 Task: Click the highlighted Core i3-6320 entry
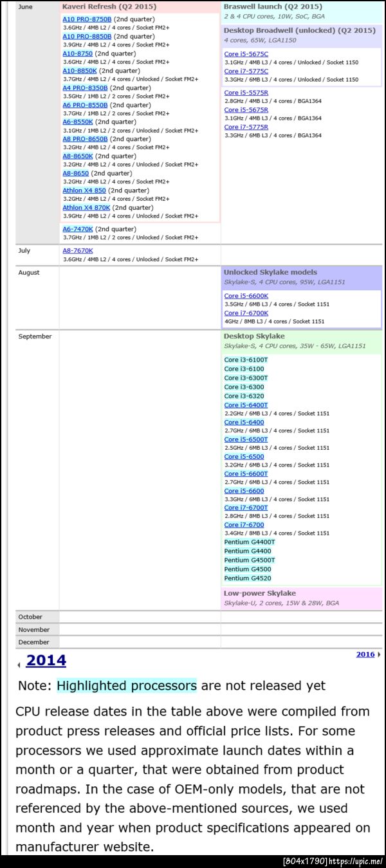click(244, 396)
